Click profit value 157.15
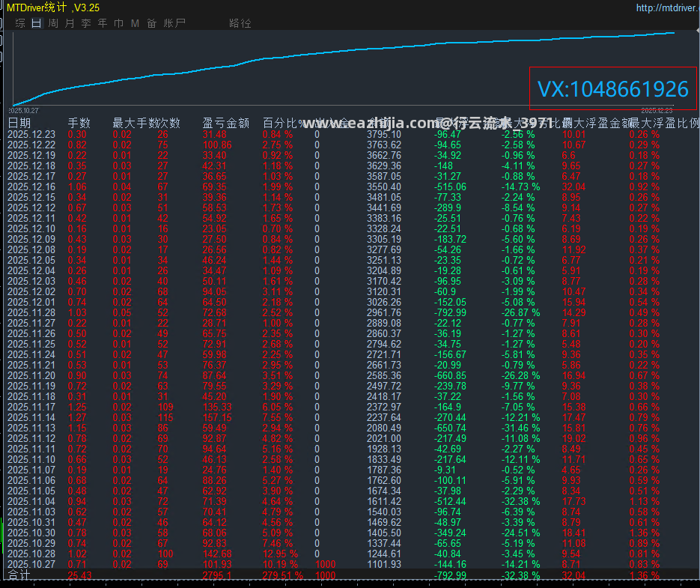 tap(217, 417)
